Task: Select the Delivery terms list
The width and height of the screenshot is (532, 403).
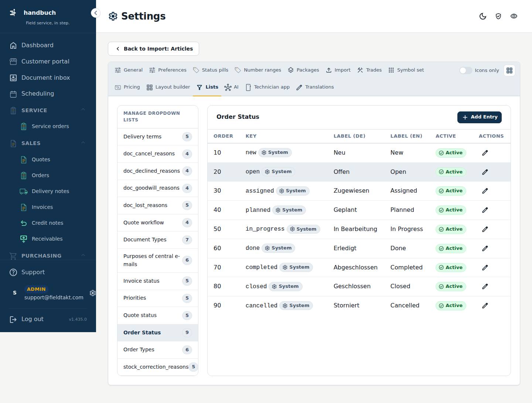Action: [158, 137]
